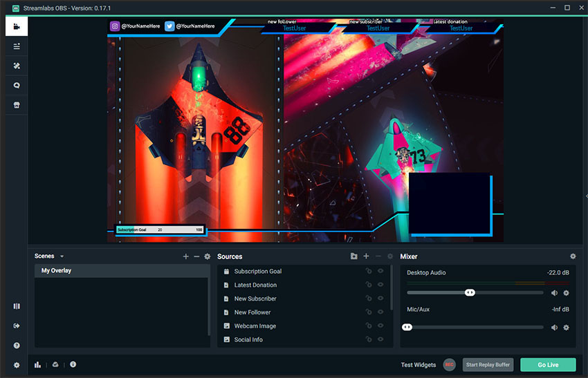Lock the Social Info source
588x378 pixels.
coord(369,339)
